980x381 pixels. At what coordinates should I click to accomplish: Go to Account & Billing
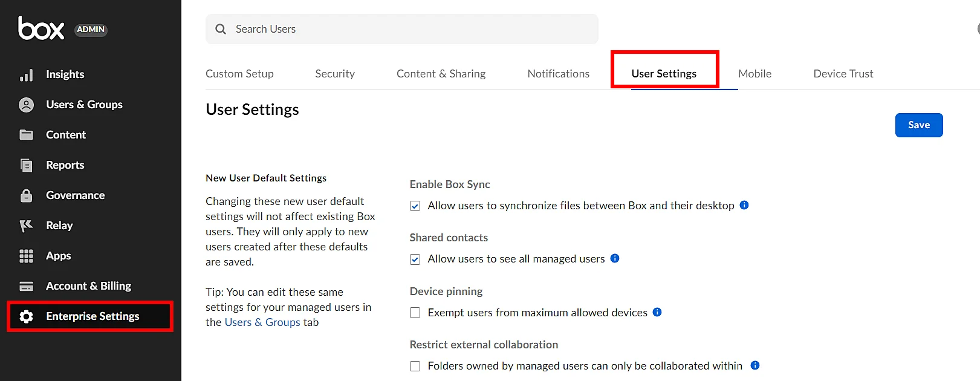coord(89,286)
